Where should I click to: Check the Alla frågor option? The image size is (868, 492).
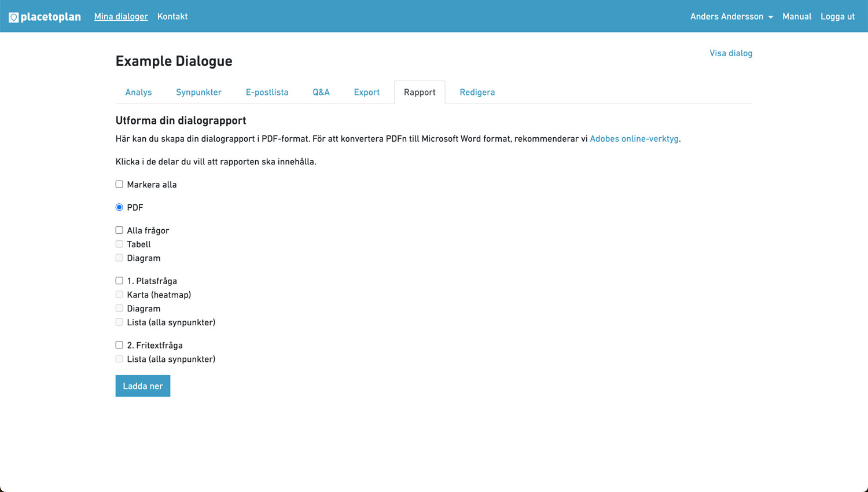point(119,230)
